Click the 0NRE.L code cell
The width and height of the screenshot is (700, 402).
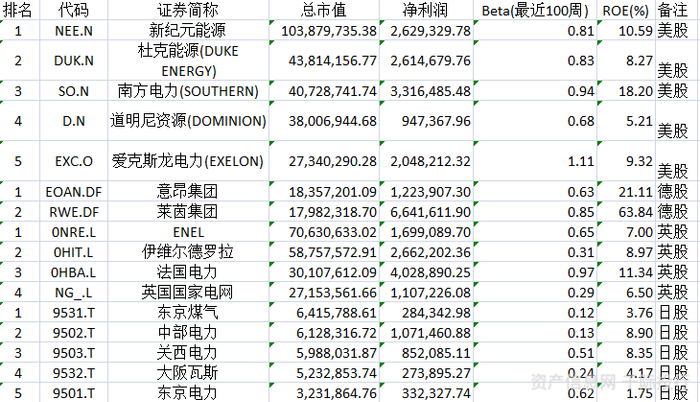click(x=74, y=231)
